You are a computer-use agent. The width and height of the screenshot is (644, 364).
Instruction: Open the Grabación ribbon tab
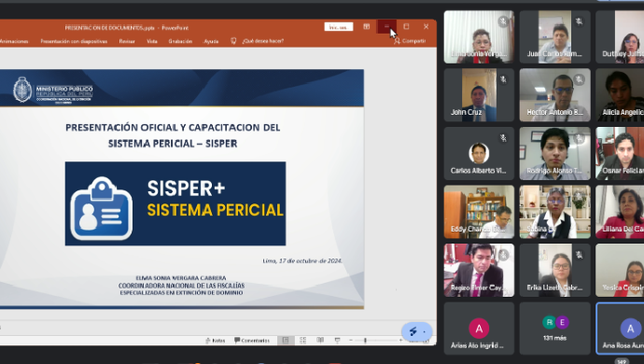click(x=180, y=41)
